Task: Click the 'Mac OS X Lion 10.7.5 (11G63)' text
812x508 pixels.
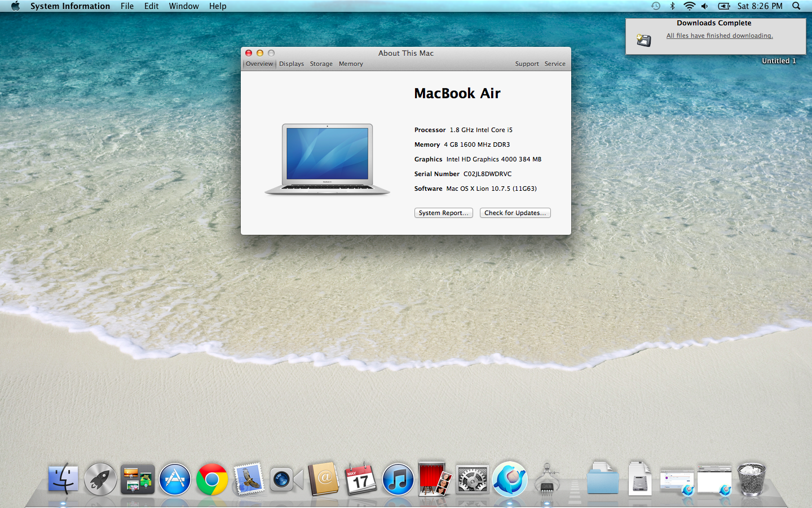Action: coord(492,189)
